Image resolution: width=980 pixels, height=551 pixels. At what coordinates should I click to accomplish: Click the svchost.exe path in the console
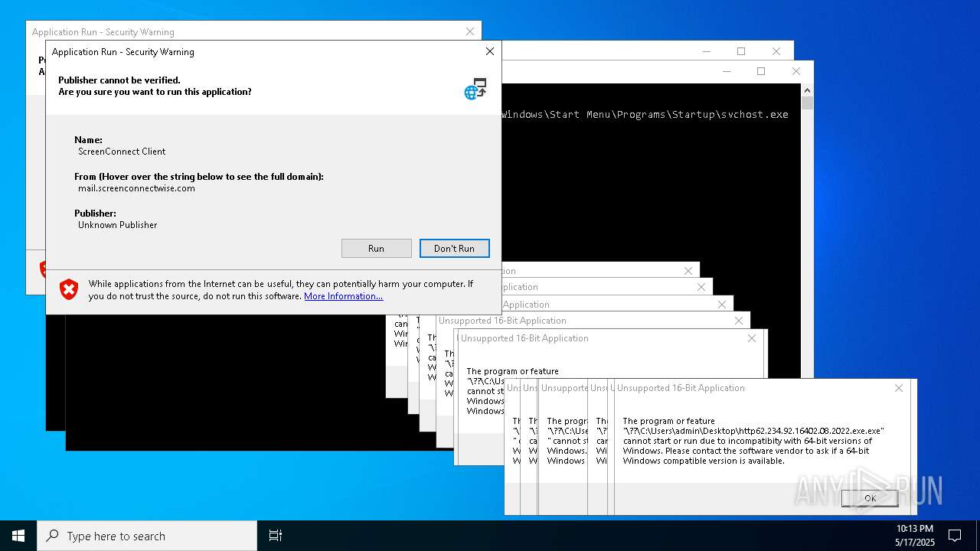(x=645, y=114)
